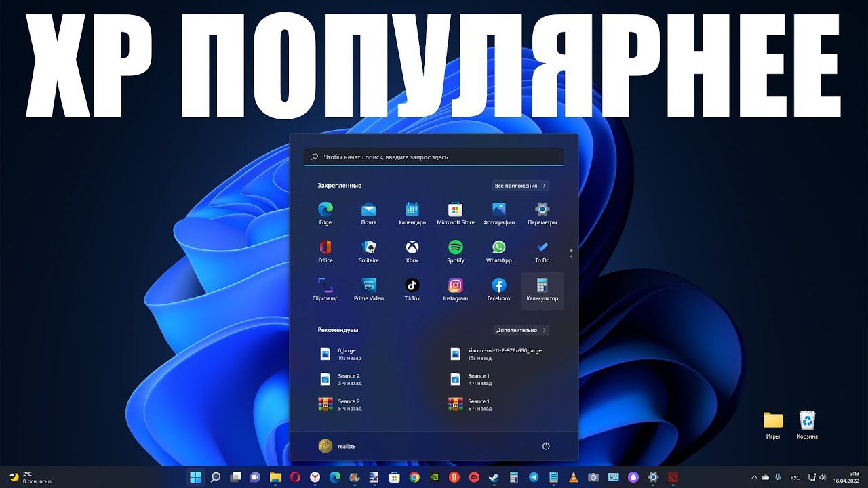Image resolution: width=868 pixels, height=488 pixels.
Task: Launch Dota 2 from the taskbar
Action: [673, 477]
